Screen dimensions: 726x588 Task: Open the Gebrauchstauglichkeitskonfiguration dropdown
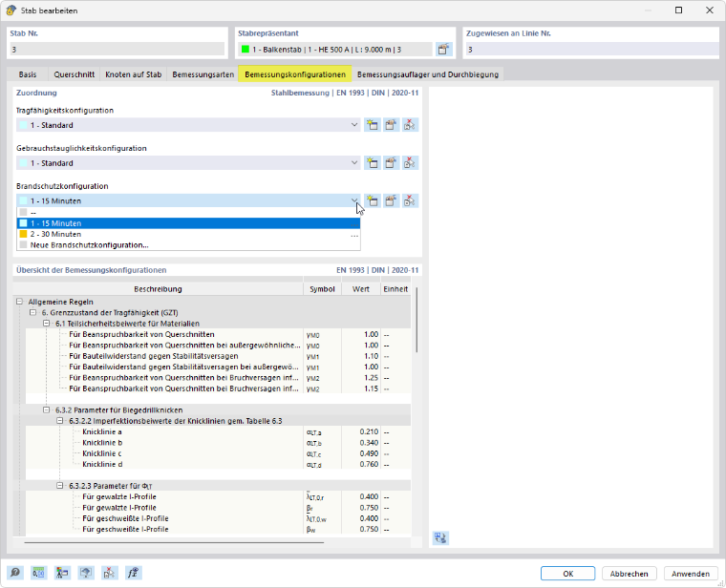354,163
